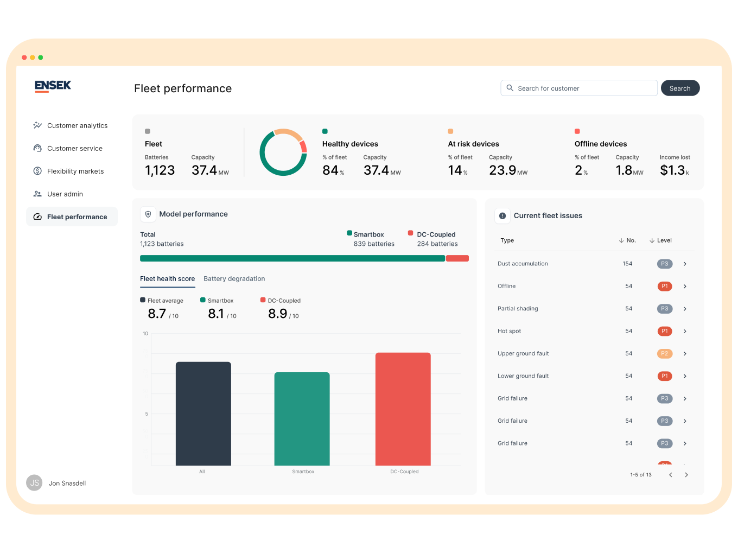Click the Flexibility markets dollar icon

coord(37,171)
